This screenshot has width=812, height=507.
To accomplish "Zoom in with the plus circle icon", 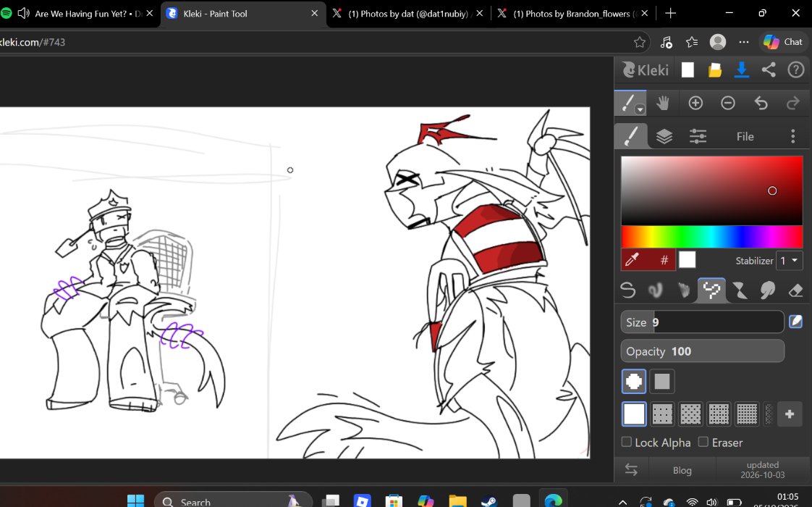I will (x=695, y=103).
